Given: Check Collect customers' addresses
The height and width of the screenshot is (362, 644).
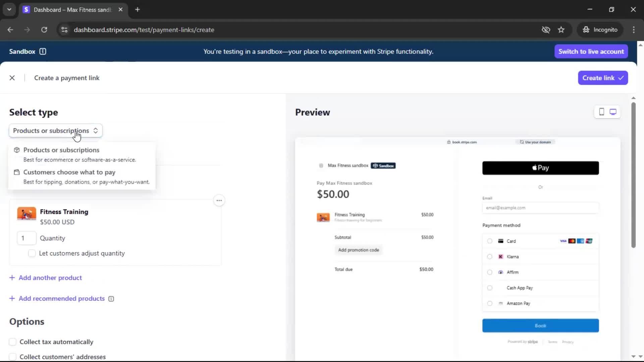Looking at the screenshot, I should (13, 357).
